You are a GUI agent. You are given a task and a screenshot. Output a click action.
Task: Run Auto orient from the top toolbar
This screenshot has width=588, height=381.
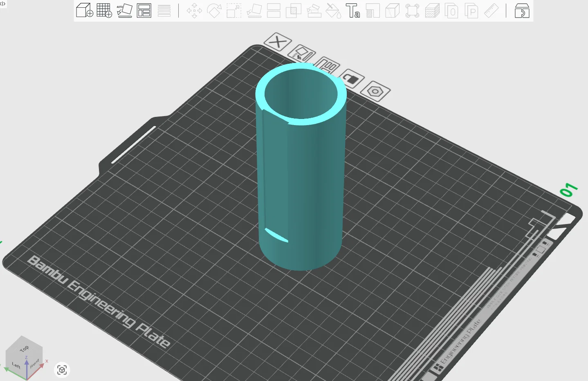click(x=124, y=10)
